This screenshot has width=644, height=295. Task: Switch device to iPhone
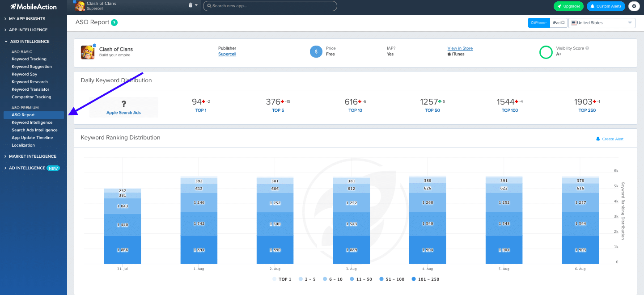[x=539, y=23]
